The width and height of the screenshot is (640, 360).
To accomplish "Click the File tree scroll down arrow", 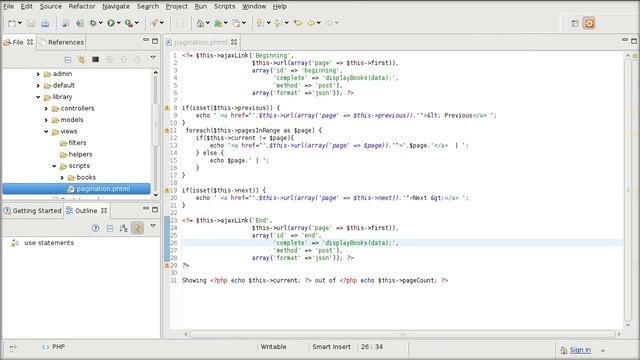I will coord(156,195).
